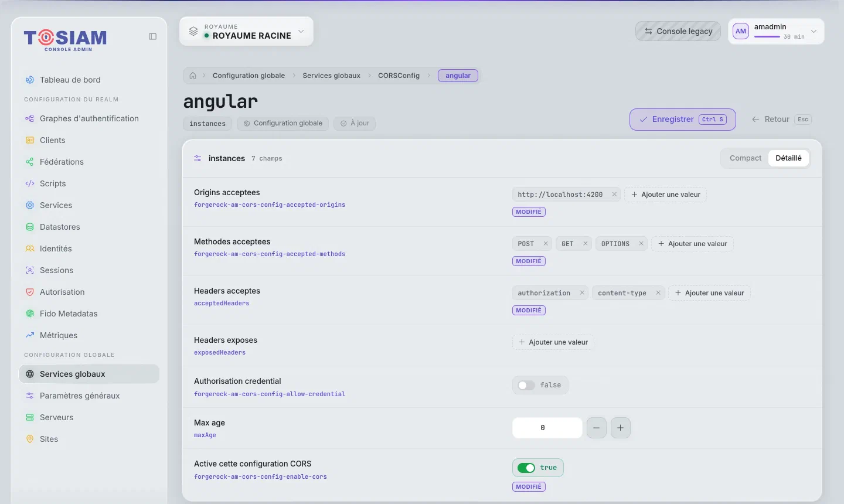Click forgerock-am-cors-config-accepted-methods key text
The image size is (844, 504).
pyautogui.click(x=270, y=254)
